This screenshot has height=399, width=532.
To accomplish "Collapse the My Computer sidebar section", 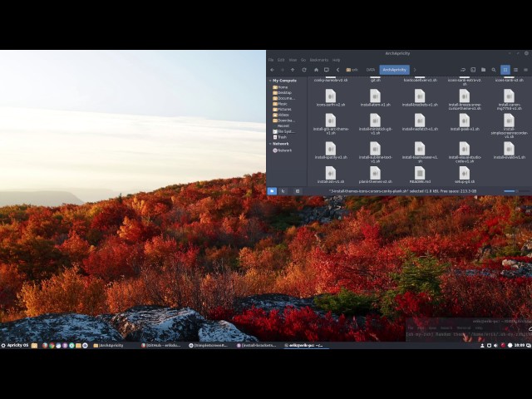I will (x=270, y=81).
